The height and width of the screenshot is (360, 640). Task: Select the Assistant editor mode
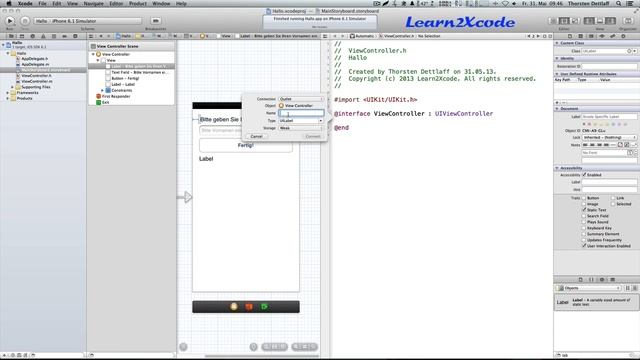coord(564,20)
